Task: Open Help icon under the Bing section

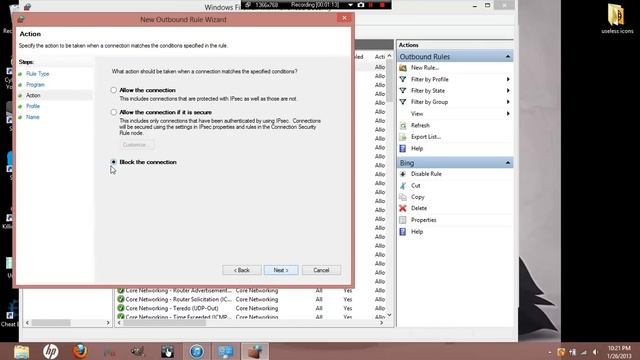Action: 403,232
